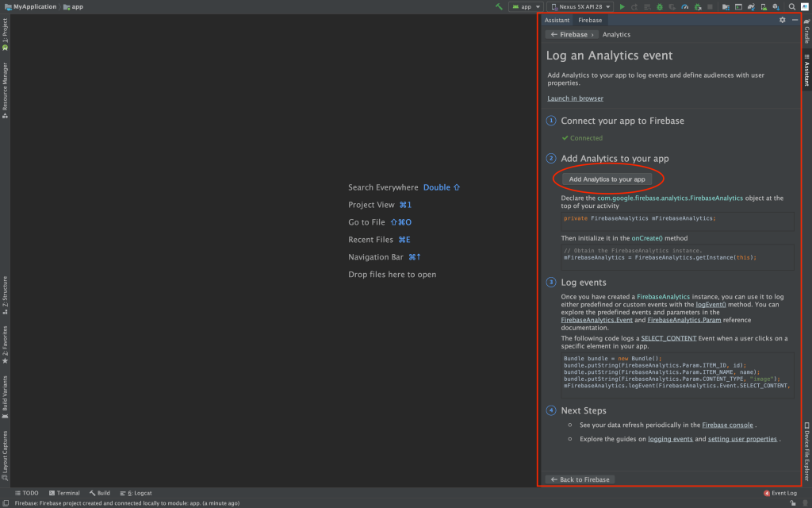Image resolution: width=812 pixels, height=508 pixels.
Task: Open the setting user properties guide link
Action: [x=742, y=439]
